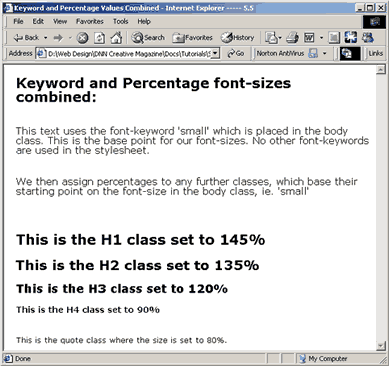Open the View menu

[60, 21]
